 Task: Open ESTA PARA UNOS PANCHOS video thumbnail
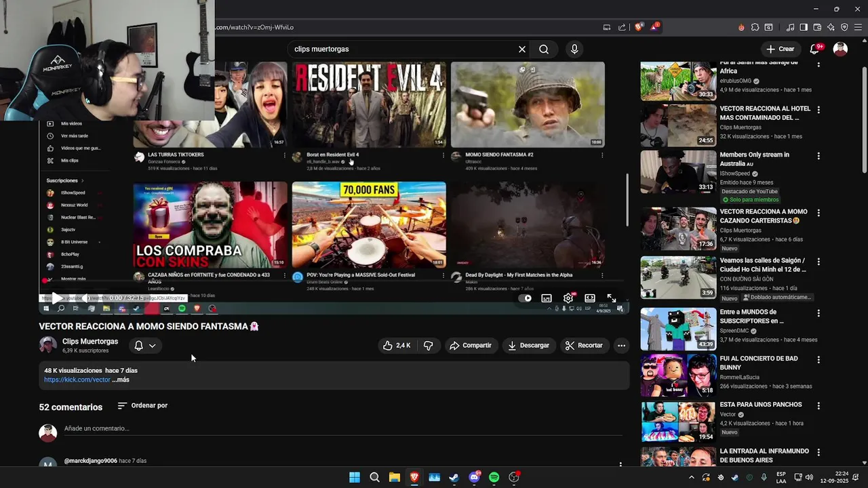(x=678, y=422)
